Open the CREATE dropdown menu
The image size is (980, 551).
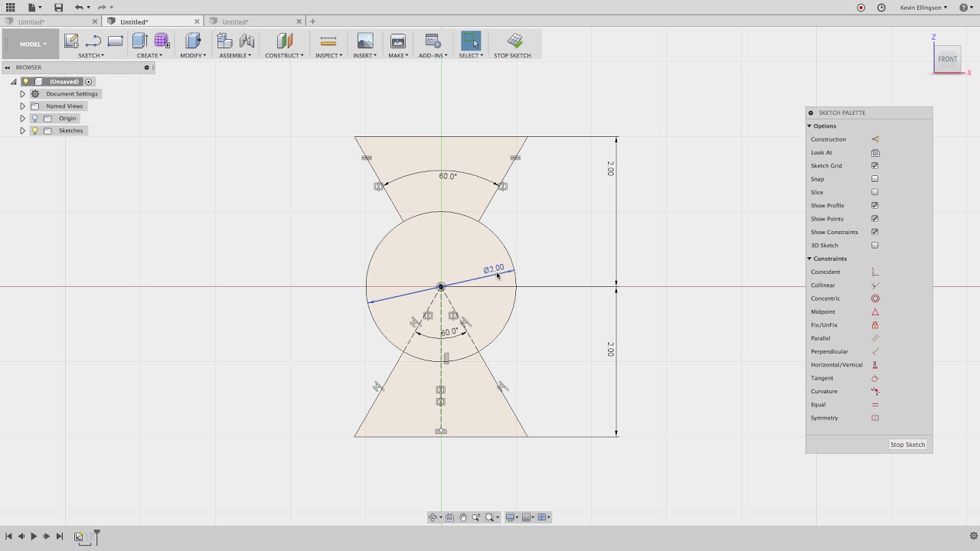[149, 56]
